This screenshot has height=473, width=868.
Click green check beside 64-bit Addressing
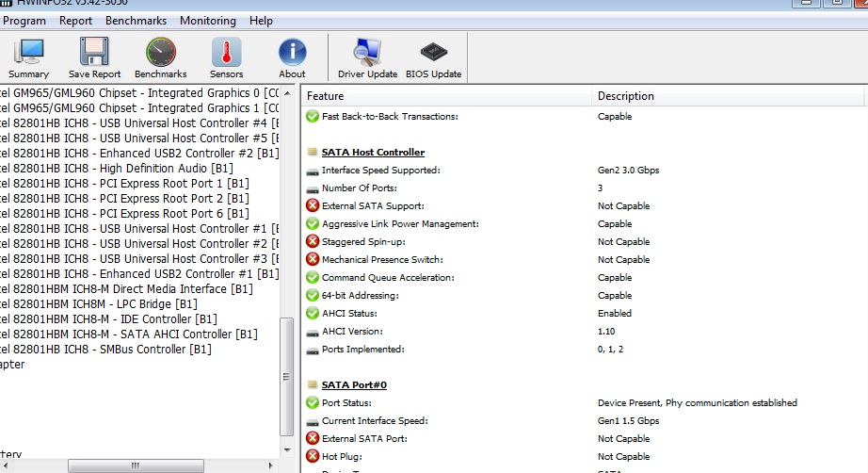click(313, 295)
